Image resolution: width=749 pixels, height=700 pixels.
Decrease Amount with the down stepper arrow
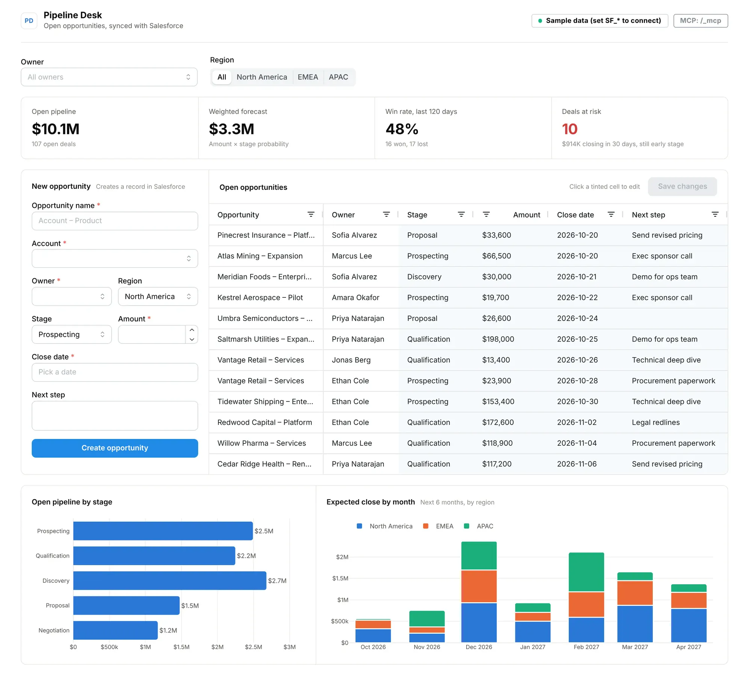(192, 339)
